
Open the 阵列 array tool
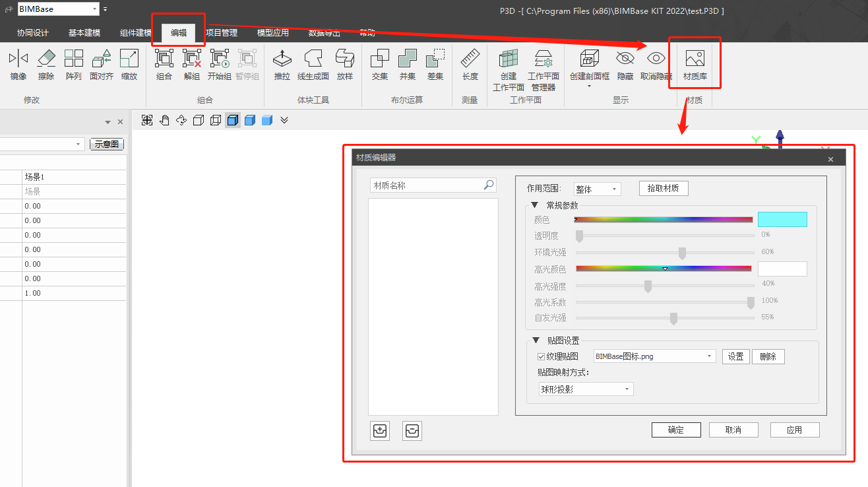coord(74,64)
